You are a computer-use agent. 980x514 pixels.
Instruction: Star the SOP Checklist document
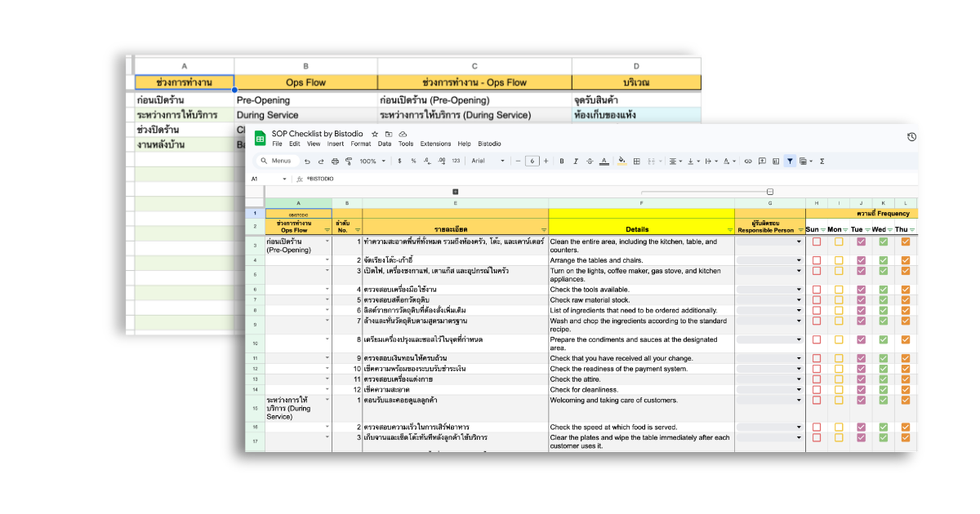(375, 134)
